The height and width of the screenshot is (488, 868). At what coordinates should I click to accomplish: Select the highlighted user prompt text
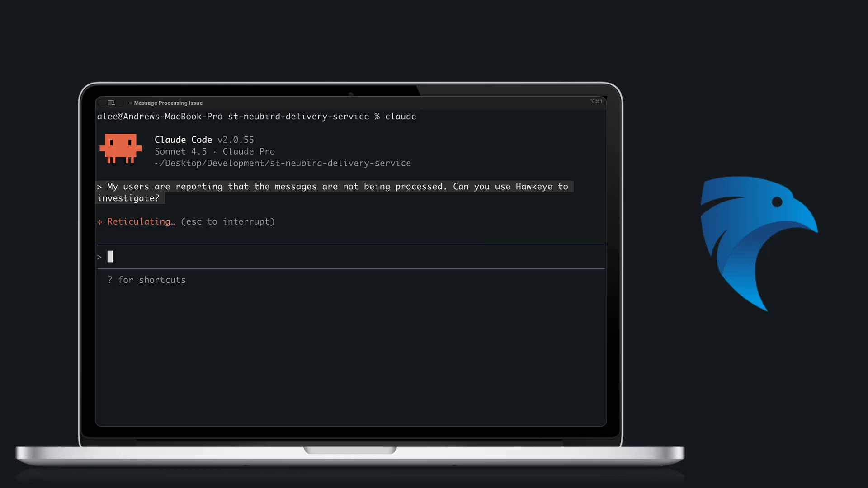click(335, 186)
